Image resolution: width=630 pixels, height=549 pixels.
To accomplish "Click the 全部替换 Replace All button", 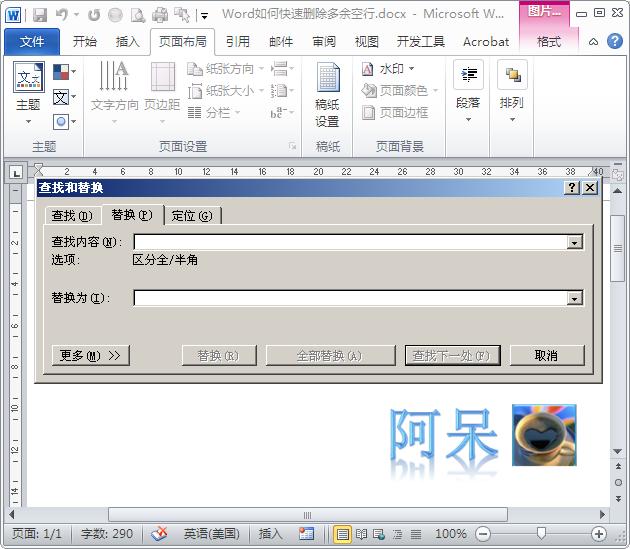I will (x=330, y=355).
